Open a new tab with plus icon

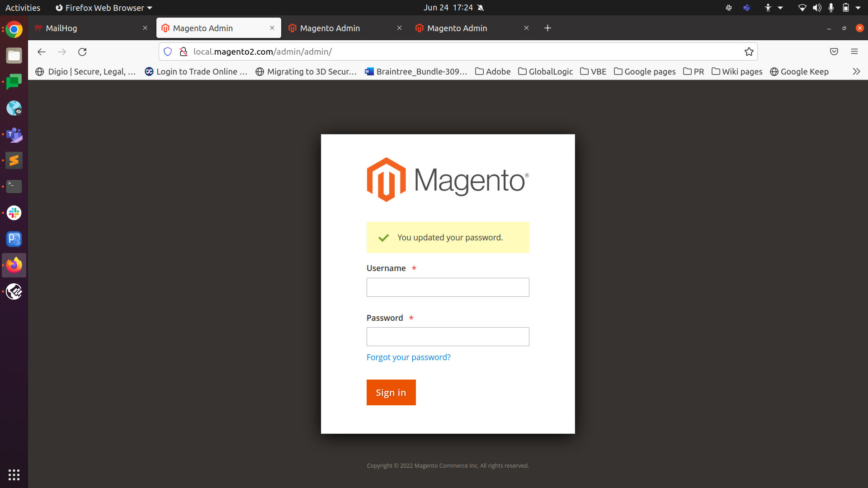pos(547,28)
